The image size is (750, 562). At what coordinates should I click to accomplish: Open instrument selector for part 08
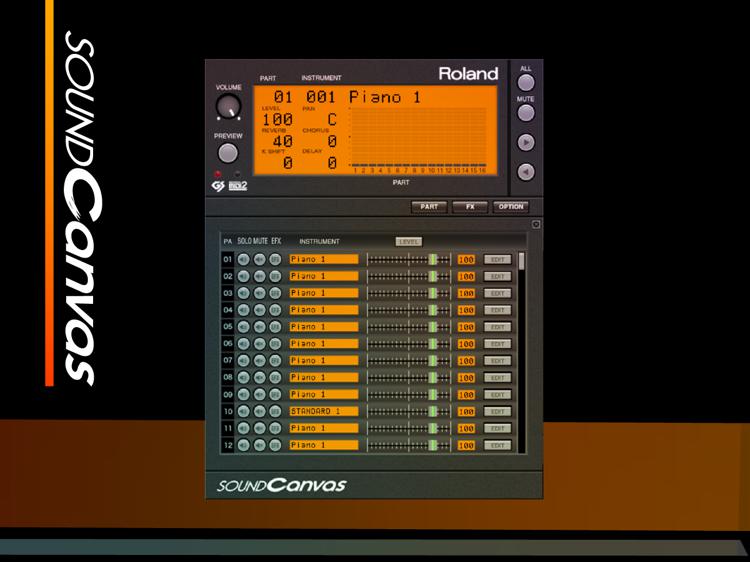(324, 378)
